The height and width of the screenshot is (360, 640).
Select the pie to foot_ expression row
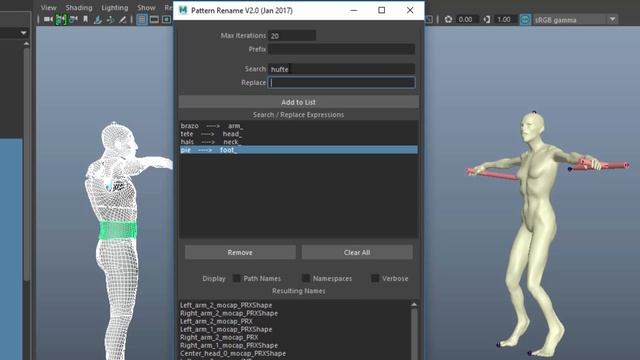(x=299, y=150)
